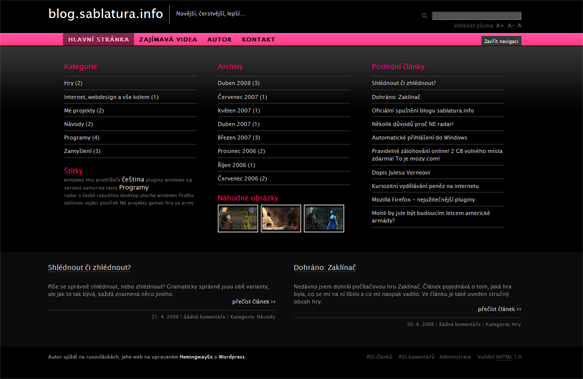The image size is (583, 379).
Task: Open Wordpress footer link
Action: [x=232, y=357]
